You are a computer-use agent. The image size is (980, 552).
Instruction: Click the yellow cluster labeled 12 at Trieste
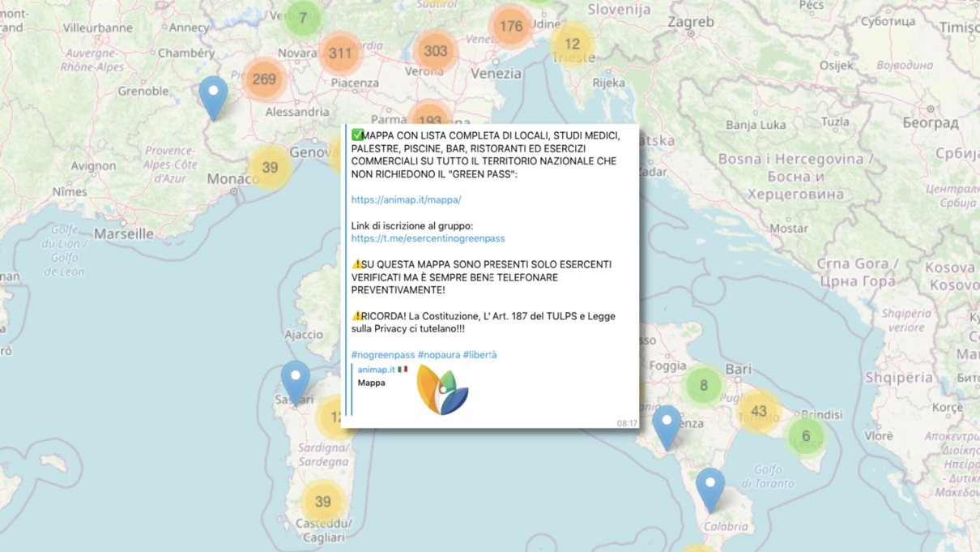pos(572,45)
